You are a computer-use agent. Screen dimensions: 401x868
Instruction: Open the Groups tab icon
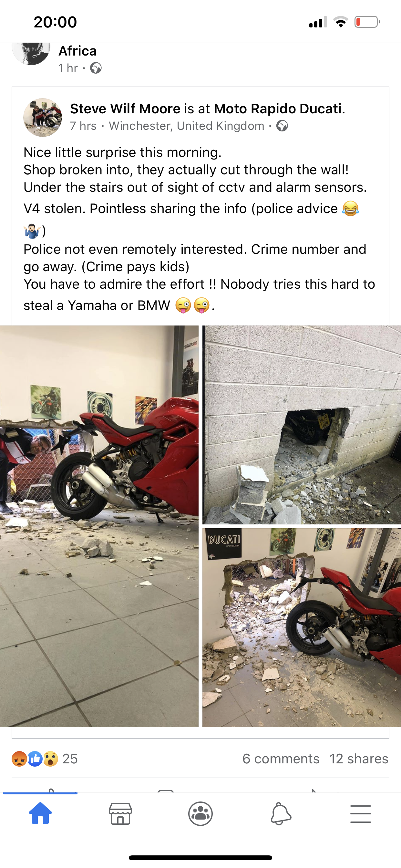point(200,814)
